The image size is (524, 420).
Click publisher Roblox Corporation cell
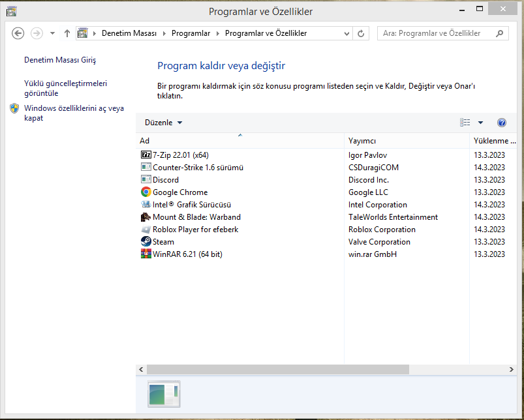click(x=382, y=230)
